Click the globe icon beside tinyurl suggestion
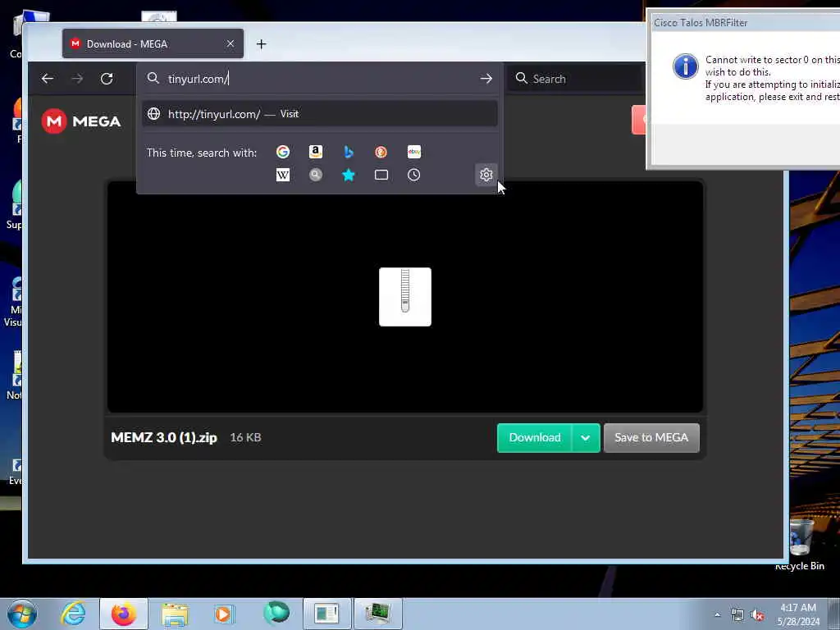 point(153,113)
